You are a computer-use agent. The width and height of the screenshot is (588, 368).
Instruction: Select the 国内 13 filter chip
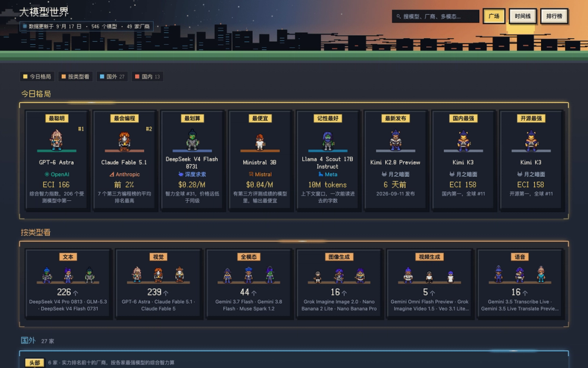point(147,77)
